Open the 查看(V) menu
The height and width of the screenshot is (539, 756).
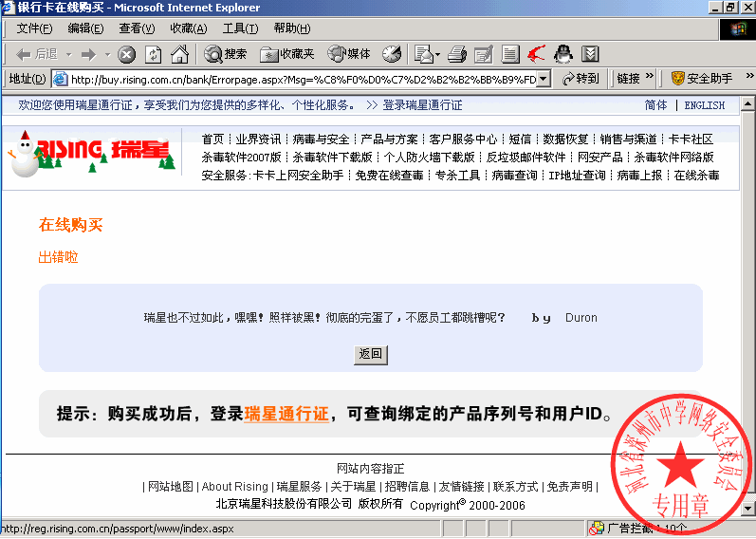pos(137,28)
